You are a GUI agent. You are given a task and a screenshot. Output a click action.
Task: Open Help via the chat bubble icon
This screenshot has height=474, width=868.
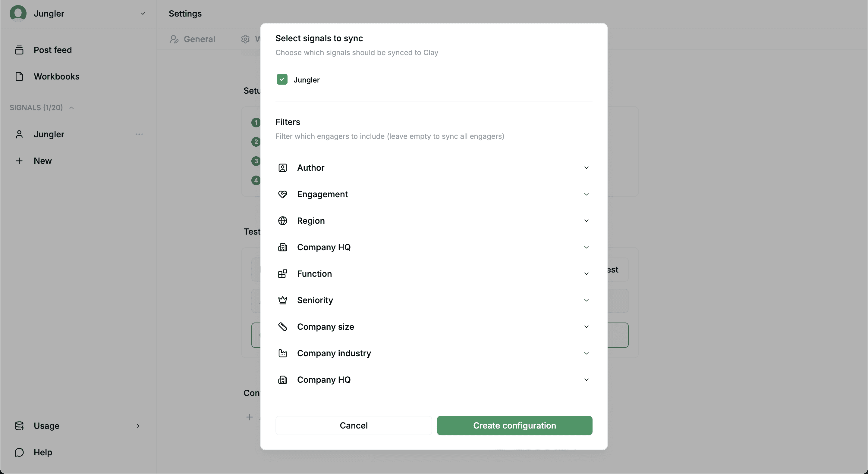[19, 452]
